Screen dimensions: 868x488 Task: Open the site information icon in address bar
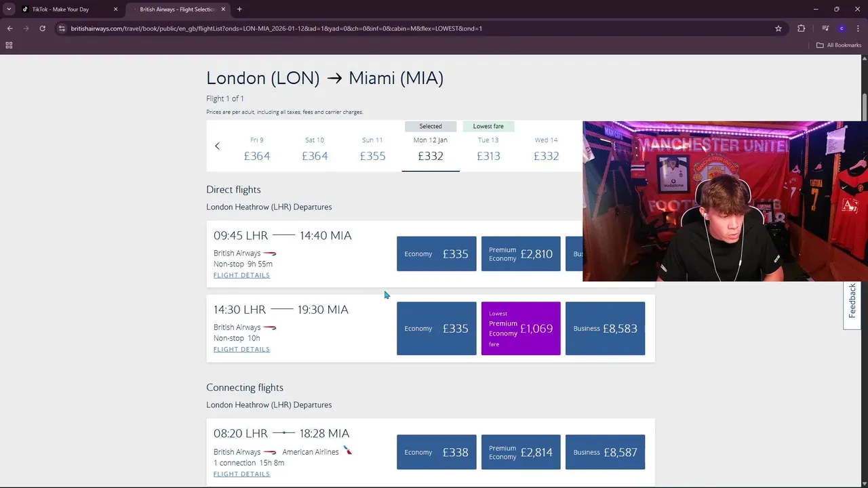[62, 28]
